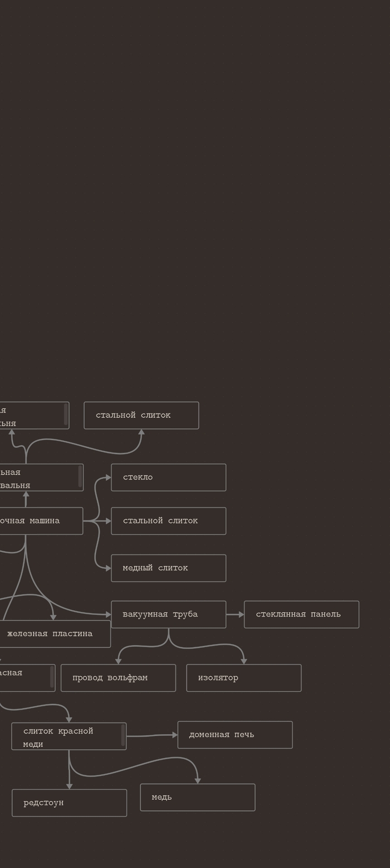This screenshot has width=390, height=868.
Task: Click the изолятор node
Action: (x=243, y=678)
